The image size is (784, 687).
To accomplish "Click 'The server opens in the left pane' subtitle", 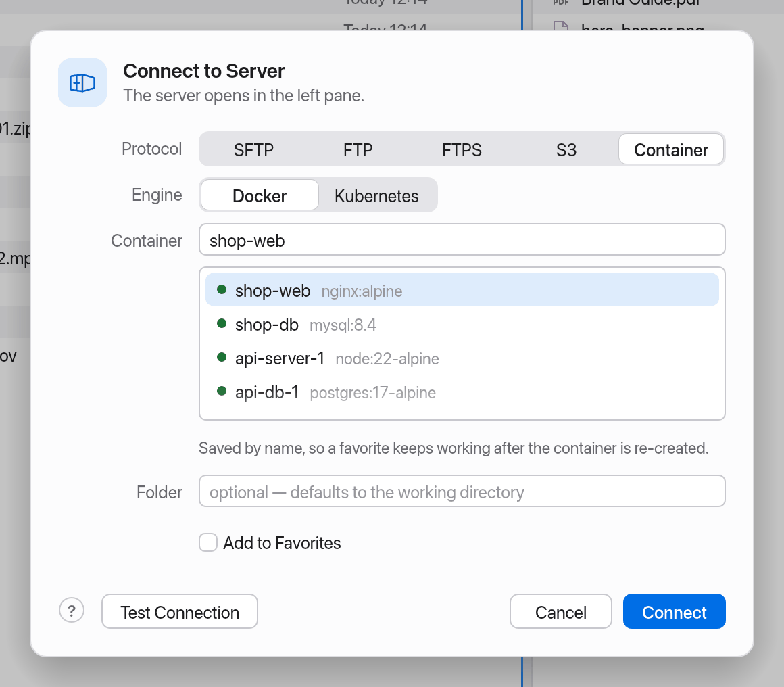I will click(x=243, y=95).
